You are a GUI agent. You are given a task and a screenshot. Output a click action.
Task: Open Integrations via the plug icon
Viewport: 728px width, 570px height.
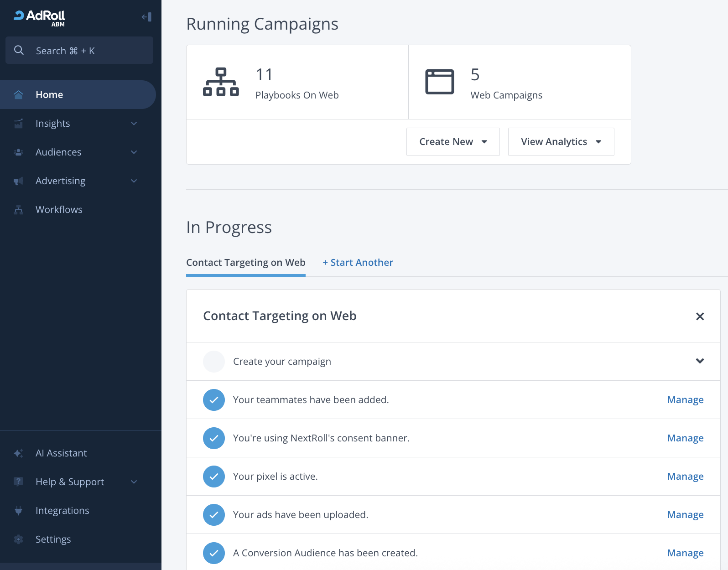pyautogui.click(x=19, y=511)
